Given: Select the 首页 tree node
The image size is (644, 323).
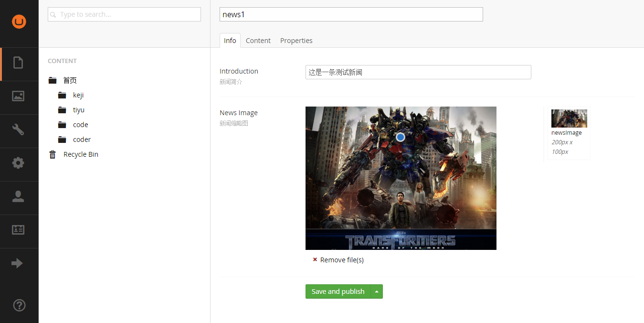Looking at the screenshot, I should point(70,80).
